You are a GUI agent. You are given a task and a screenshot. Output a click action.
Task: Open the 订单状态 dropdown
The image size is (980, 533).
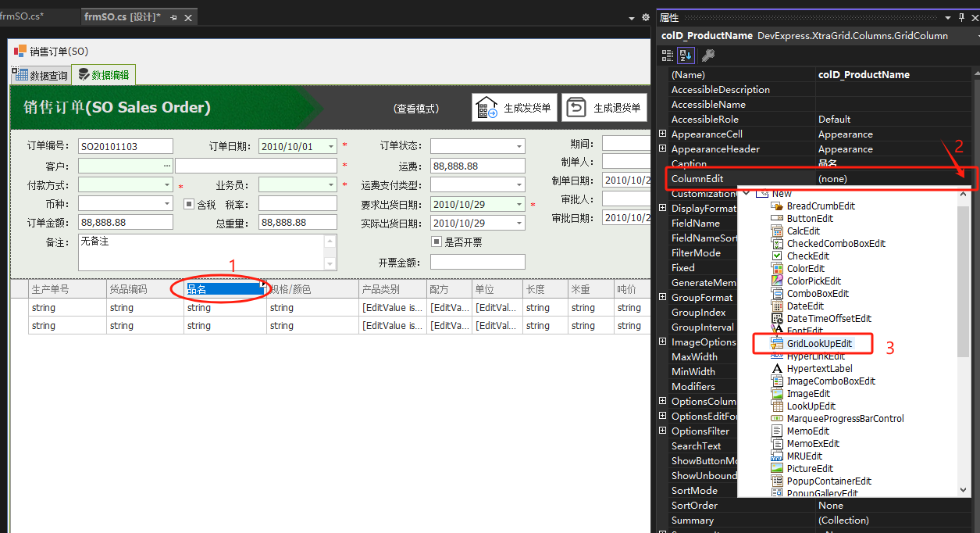[519, 146]
